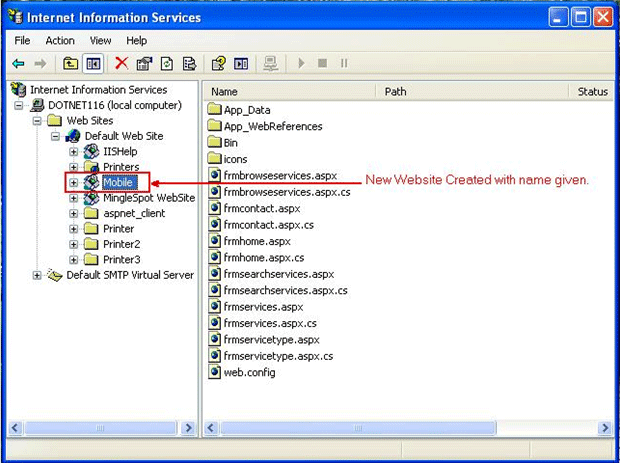This screenshot has width=620, height=463.
Task: Open the Action menu
Action: (60, 40)
